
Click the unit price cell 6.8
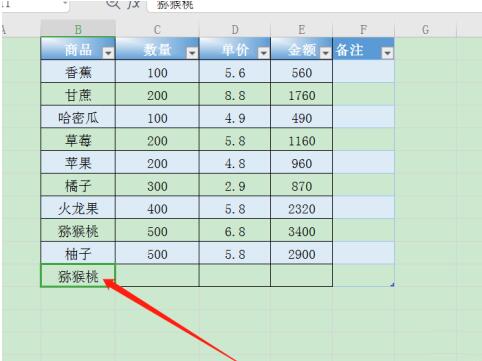(x=235, y=231)
